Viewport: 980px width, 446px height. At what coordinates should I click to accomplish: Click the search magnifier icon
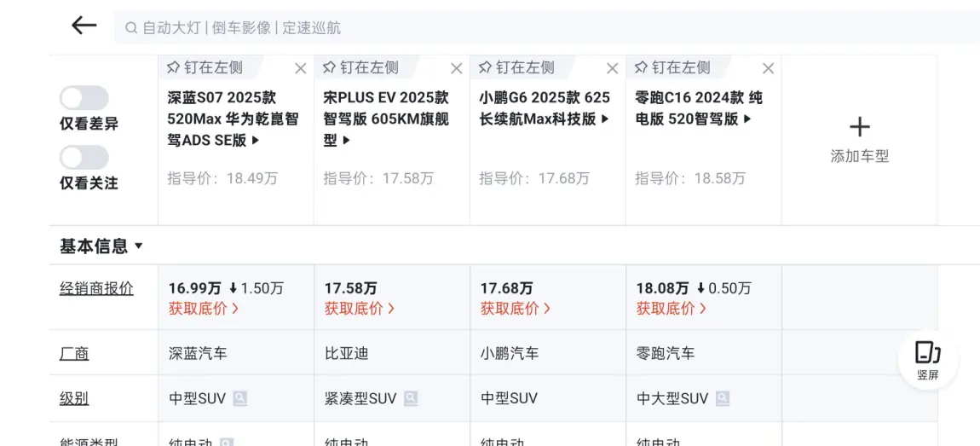click(130, 28)
